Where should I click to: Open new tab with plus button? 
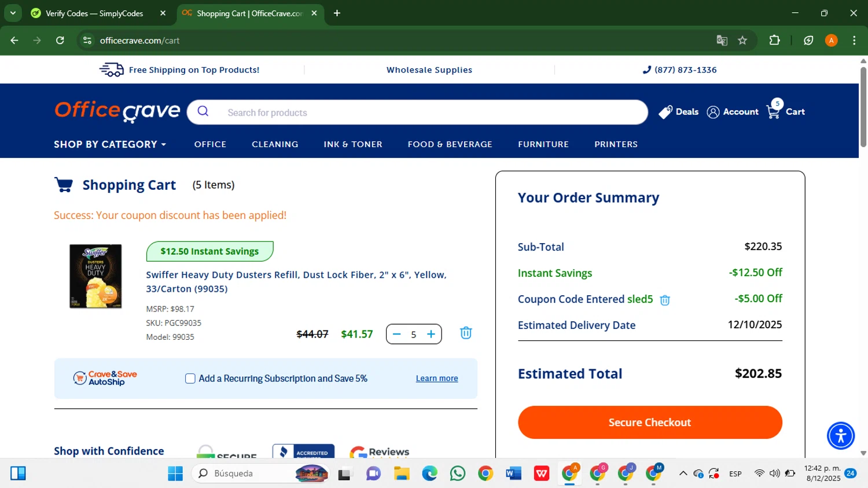[x=337, y=13]
